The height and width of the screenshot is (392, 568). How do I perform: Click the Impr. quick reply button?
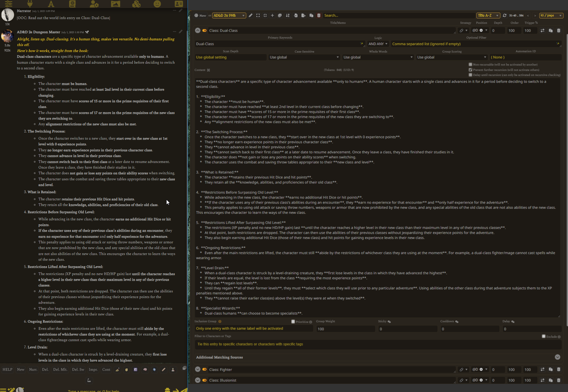(x=93, y=370)
